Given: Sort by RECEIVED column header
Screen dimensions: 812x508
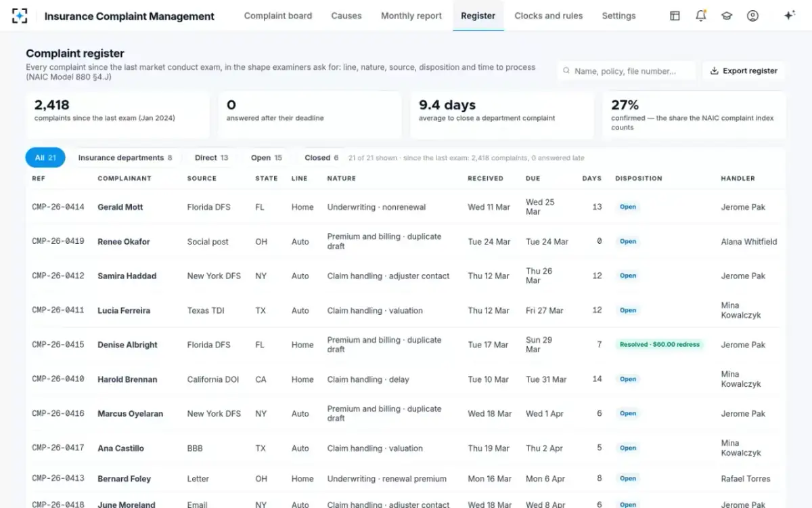Looking at the screenshot, I should [485, 179].
